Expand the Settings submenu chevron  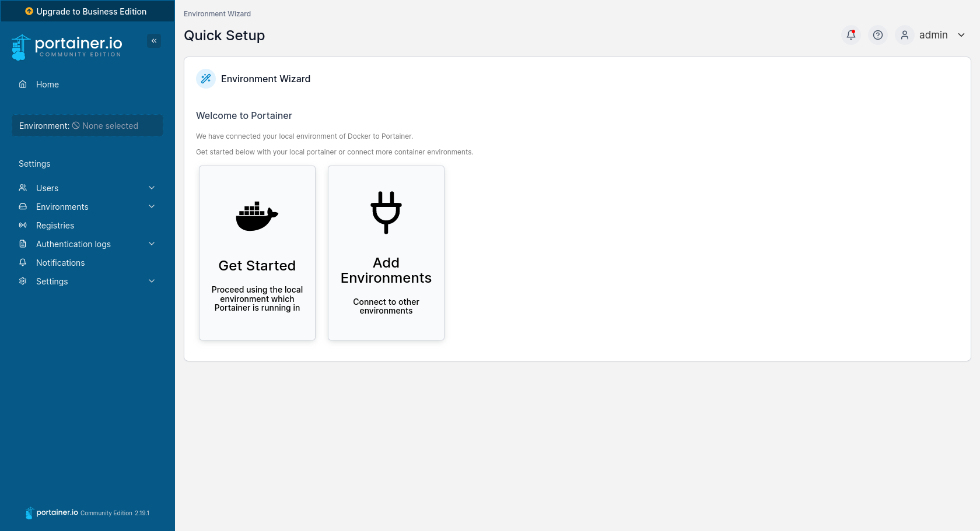152,281
